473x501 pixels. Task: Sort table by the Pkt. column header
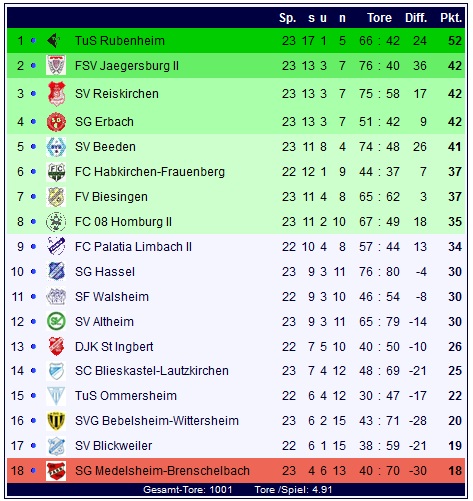click(x=451, y=18)
